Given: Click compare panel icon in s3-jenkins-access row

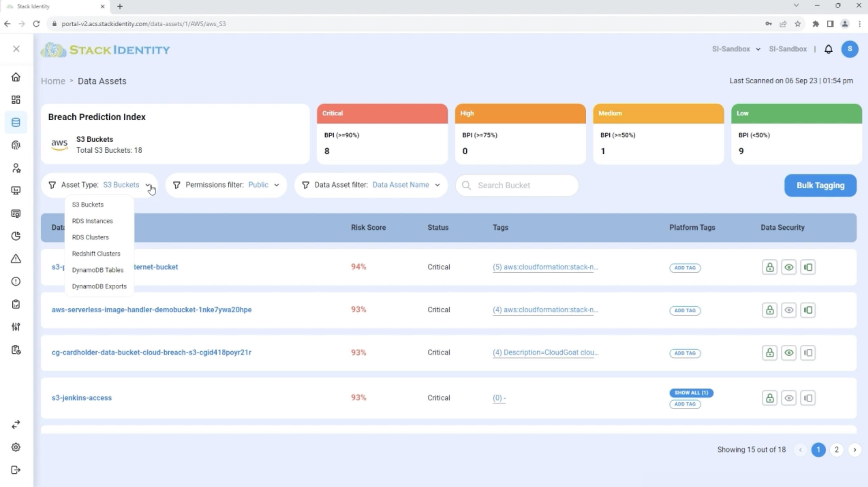Looking at the screenshot, I should coord(808,398).
